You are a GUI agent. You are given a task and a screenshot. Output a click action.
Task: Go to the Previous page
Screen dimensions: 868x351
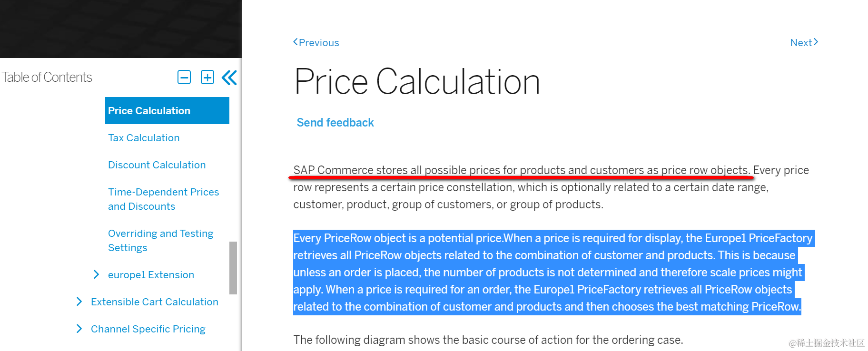pyautogui.click(x=316, y=43)
